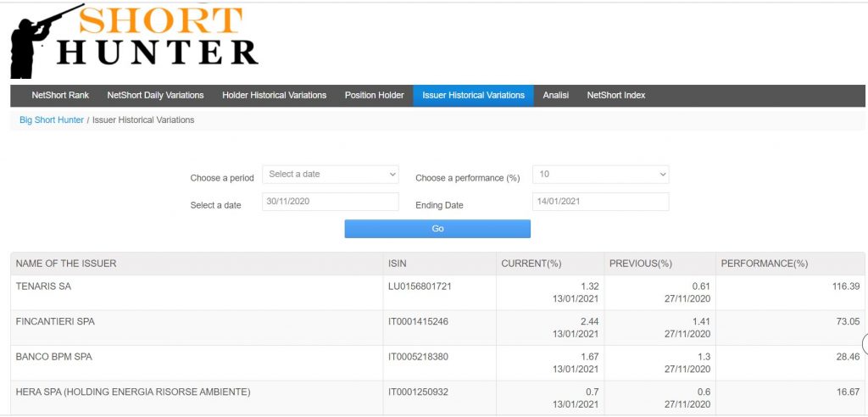The image size is (868, 417).
Task: Click Hera previous value 0.6
Action: tap(704, 392)
